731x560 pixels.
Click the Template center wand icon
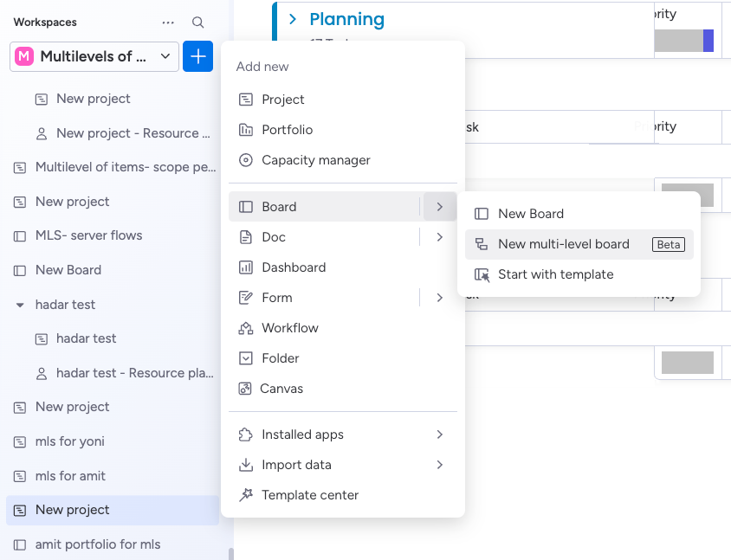(245, 495)
